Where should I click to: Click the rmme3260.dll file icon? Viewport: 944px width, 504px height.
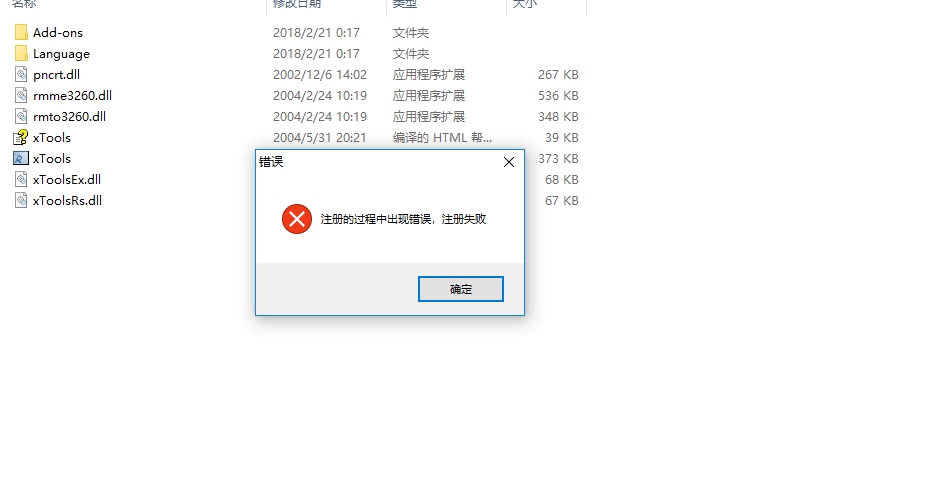(x=21, y=96)
